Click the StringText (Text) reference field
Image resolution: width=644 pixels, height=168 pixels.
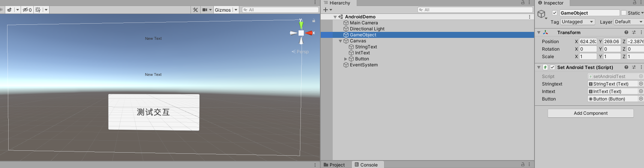[613, 84]
